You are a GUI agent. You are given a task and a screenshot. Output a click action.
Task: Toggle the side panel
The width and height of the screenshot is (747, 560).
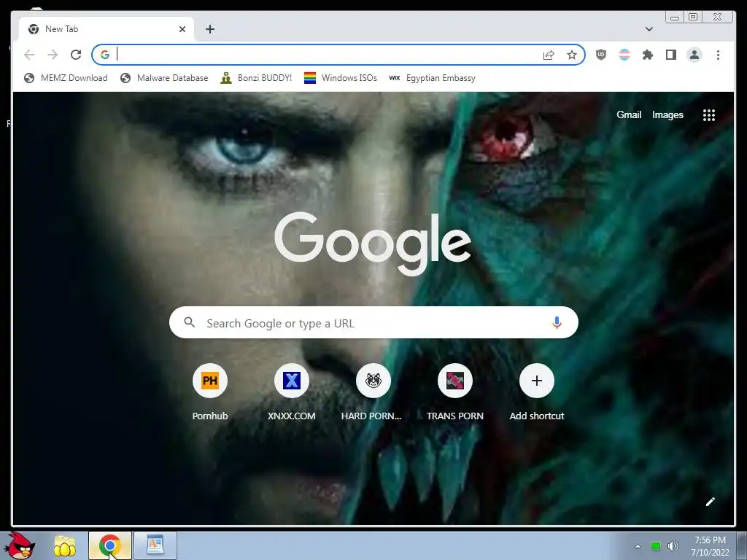click(671, 55)
